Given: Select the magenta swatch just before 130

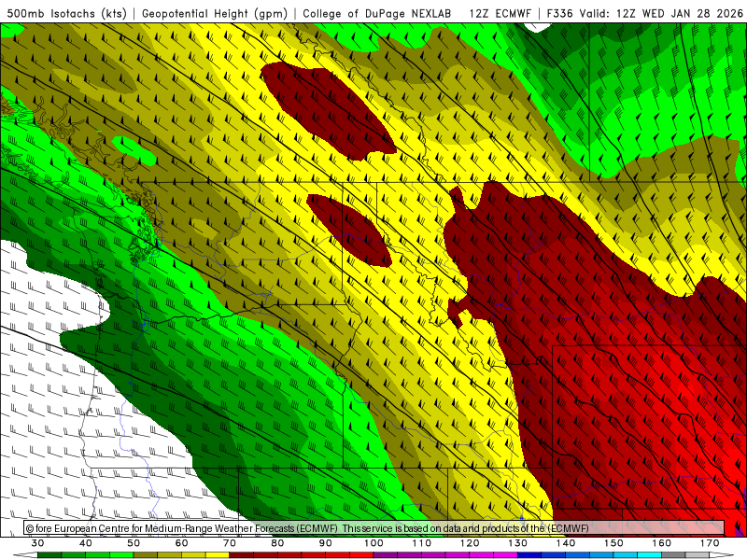Looking at the screenshot, I should point(505,555).
